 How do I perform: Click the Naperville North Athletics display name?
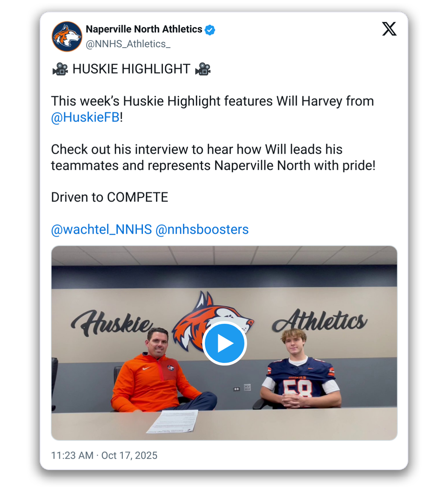pyautogui.click(x=144, y=29)
